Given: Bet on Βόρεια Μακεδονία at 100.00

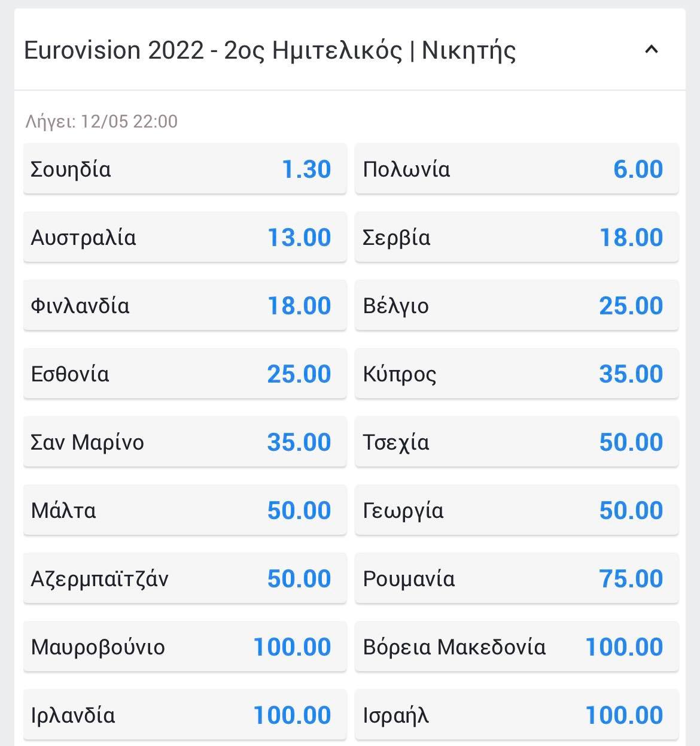Looking at the screenshot, I should (517, 647).
